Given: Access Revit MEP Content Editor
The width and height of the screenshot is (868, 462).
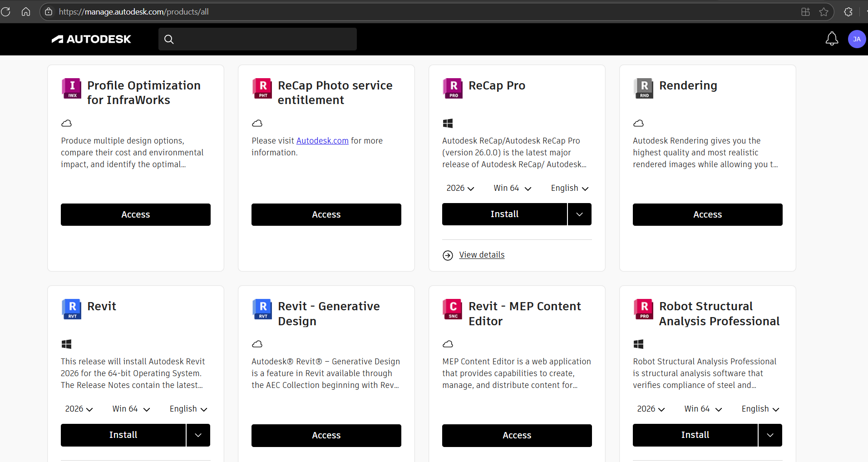Looking at the screenshot, I should (517, 435).
